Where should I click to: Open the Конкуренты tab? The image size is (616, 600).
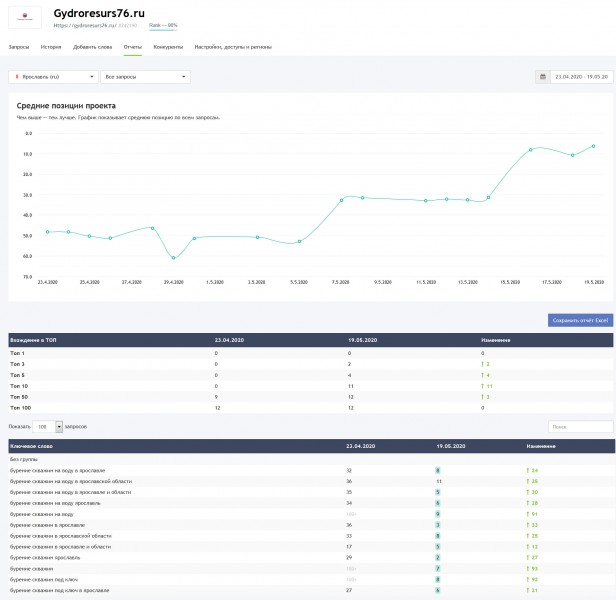pos(168,47)
